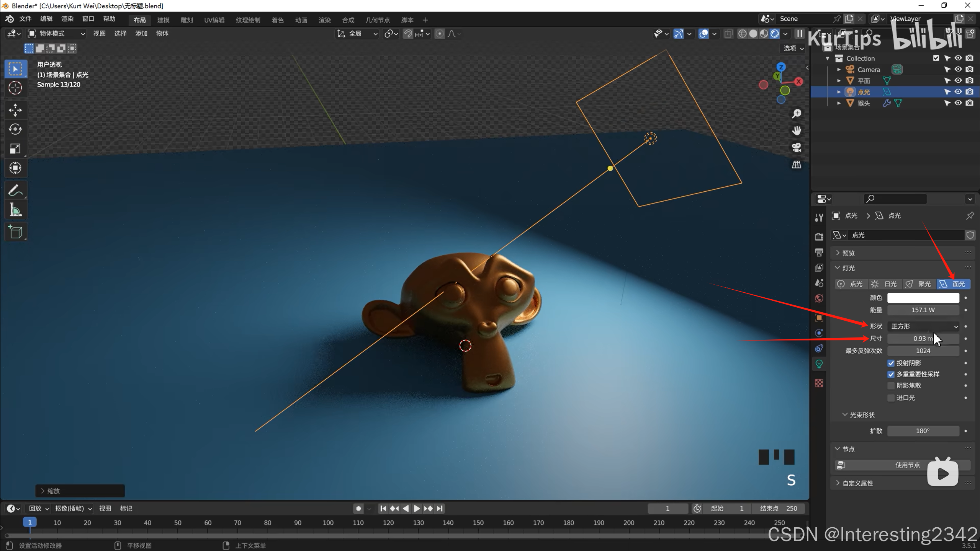Switch to orthographic grid view icon
980x551 pixels.
coord(797,165)
